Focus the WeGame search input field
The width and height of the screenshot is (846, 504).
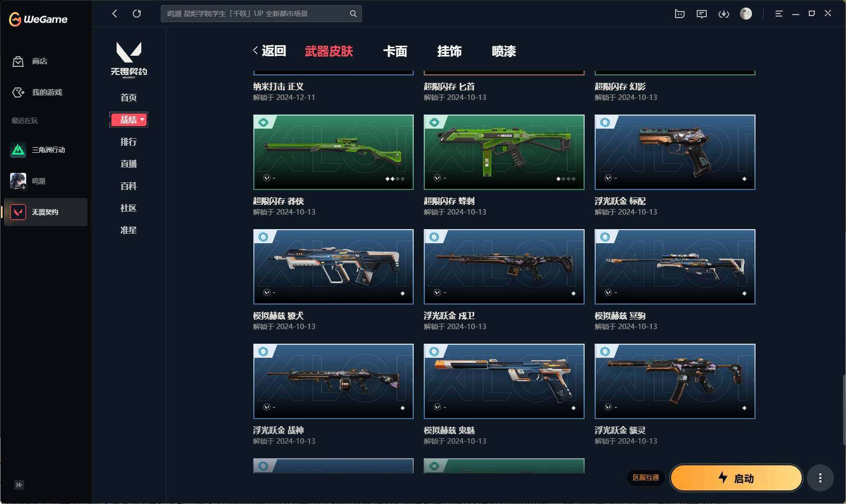261,14
